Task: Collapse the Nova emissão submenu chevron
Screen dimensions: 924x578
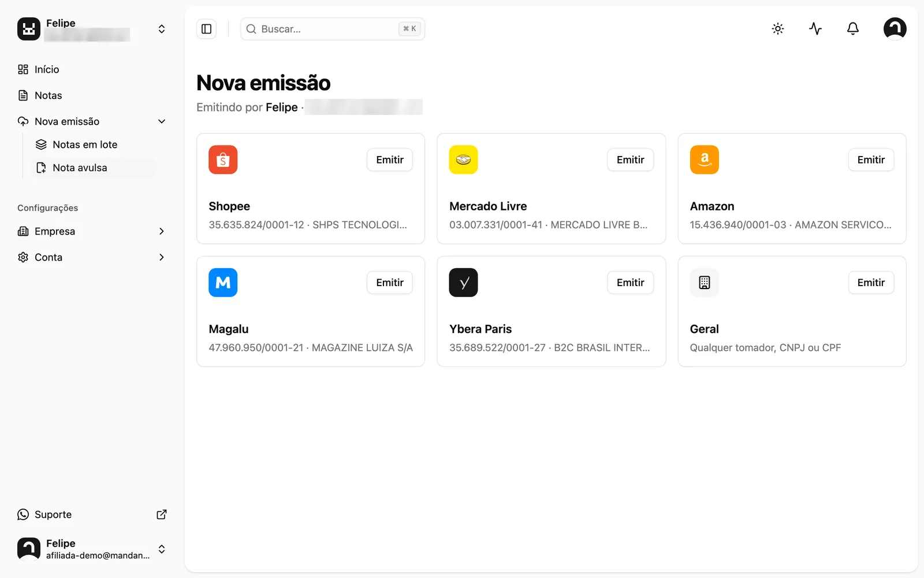Action: click(162, 121)
